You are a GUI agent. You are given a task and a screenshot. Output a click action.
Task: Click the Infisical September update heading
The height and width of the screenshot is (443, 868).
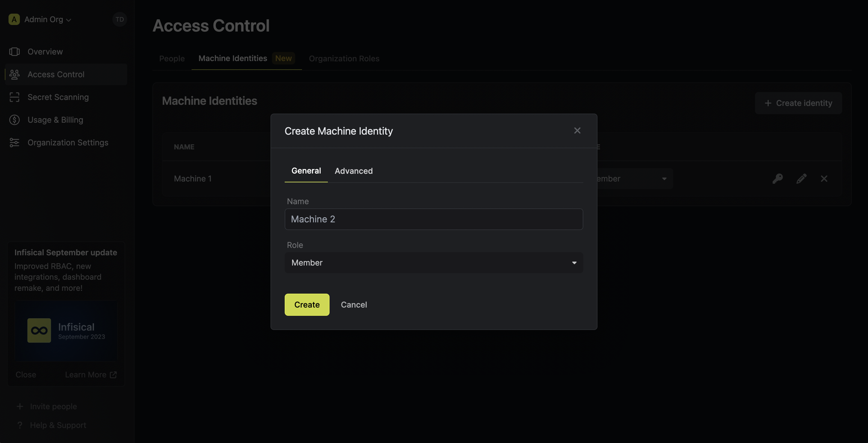point(66,252)
